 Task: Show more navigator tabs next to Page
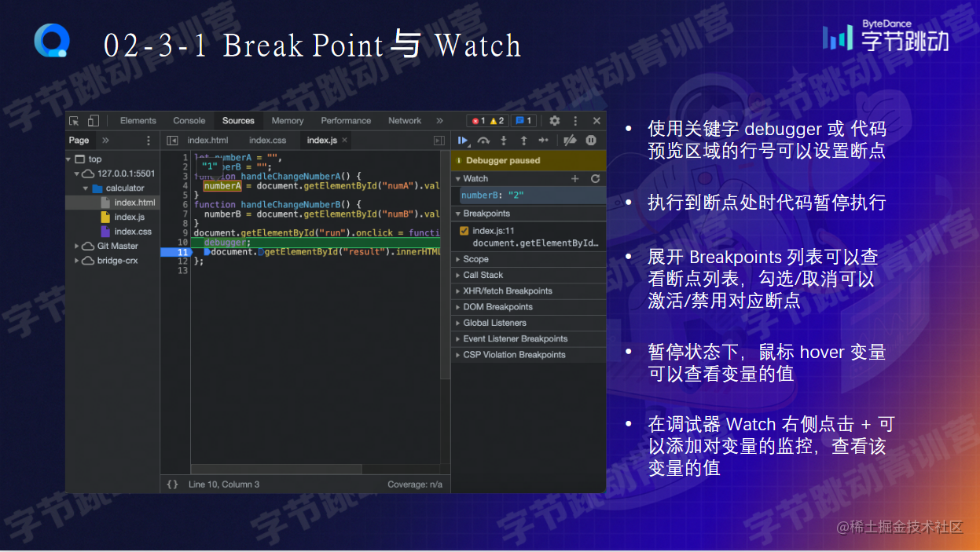click(105, 141)
